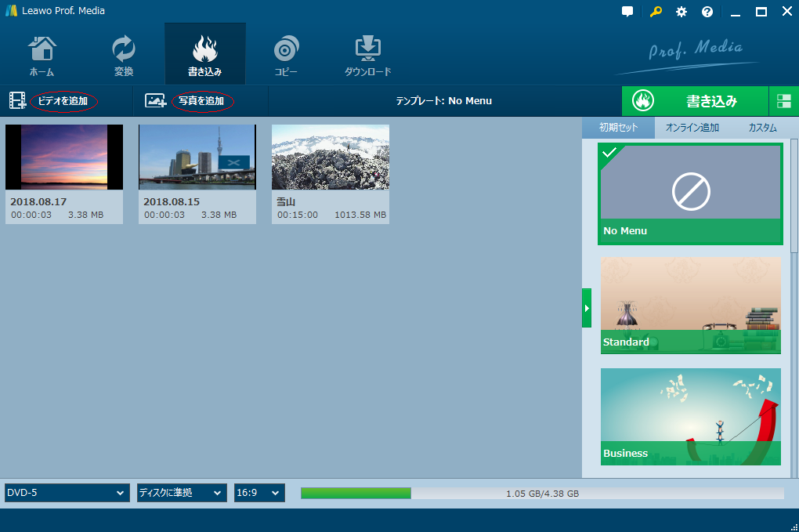
Task: Select the Burn (書き込み) module tab
Action: (205, 54)
